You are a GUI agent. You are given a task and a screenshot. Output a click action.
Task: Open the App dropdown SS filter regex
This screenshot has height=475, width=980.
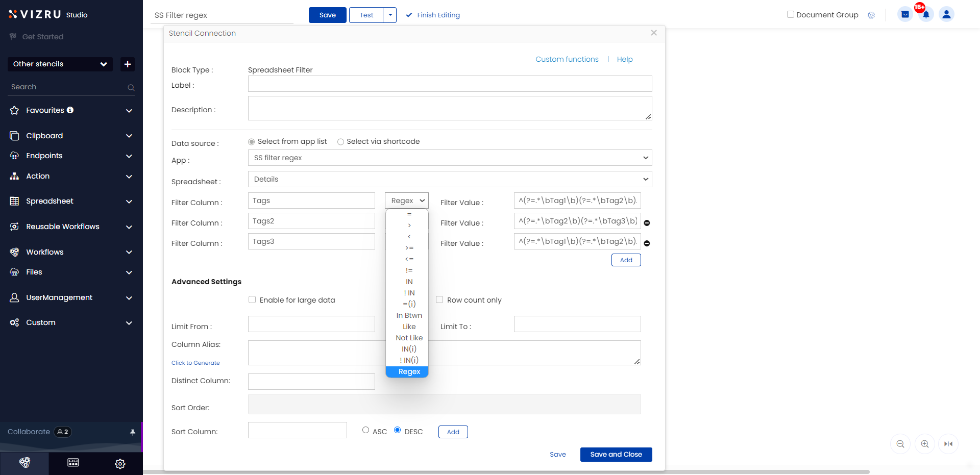pyautogui.click(x=450, y=158)
